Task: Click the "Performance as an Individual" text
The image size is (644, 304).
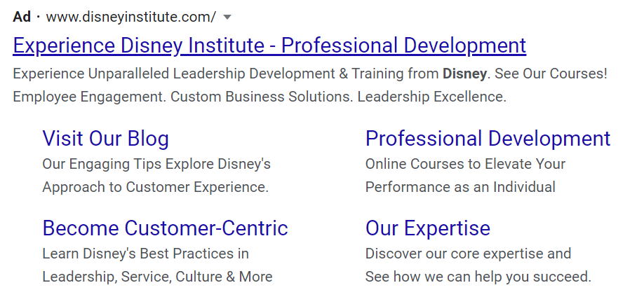Action: pos(460,188)
